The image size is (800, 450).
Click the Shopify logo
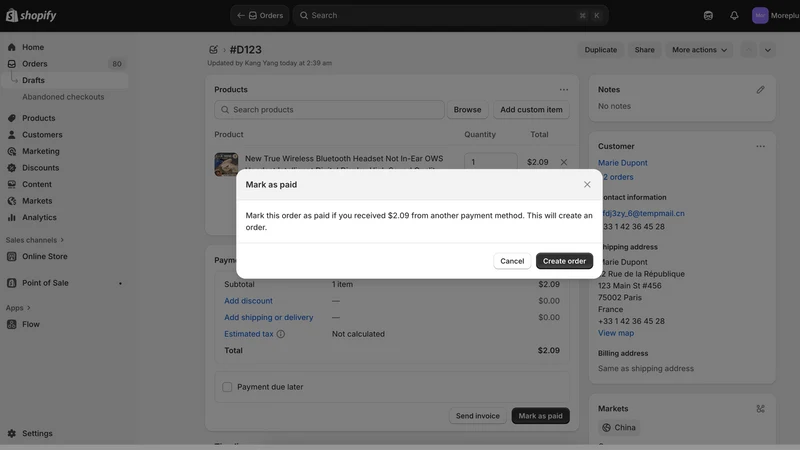[x=31, y=15]
